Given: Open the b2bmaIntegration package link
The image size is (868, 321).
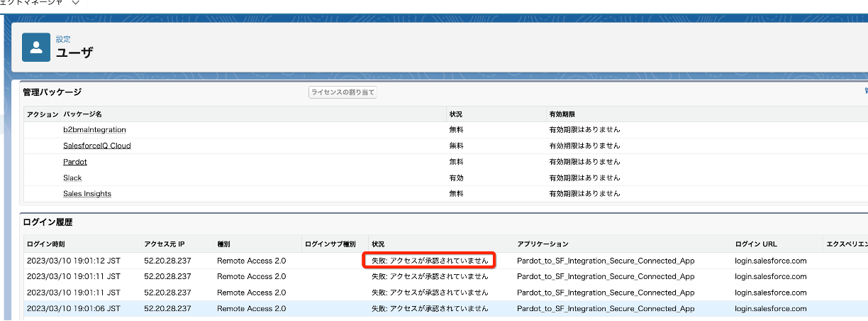Looking at the screenshot, I should coord(94,130).
